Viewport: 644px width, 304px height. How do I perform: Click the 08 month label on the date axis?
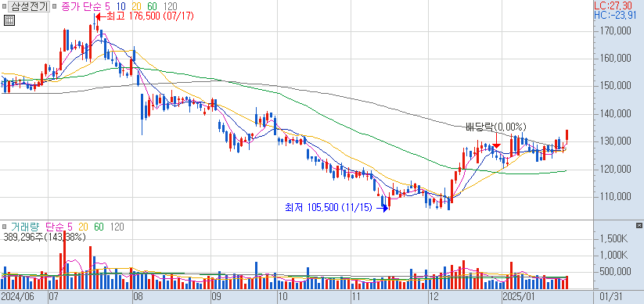click(139, 296)
